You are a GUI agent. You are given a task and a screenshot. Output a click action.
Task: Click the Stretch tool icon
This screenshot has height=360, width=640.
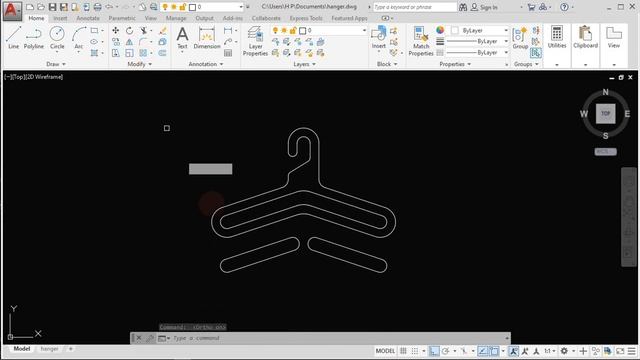point(116,53)
